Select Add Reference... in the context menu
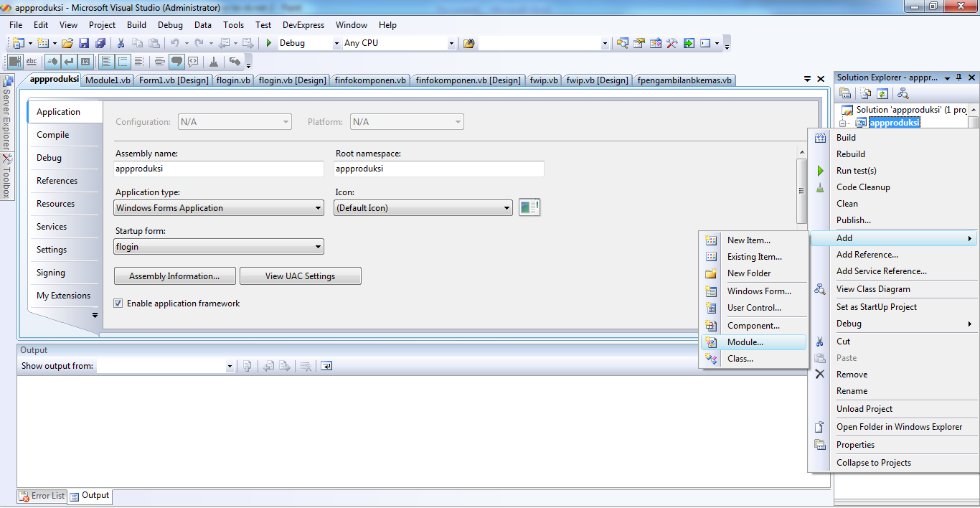 point(893,255)
